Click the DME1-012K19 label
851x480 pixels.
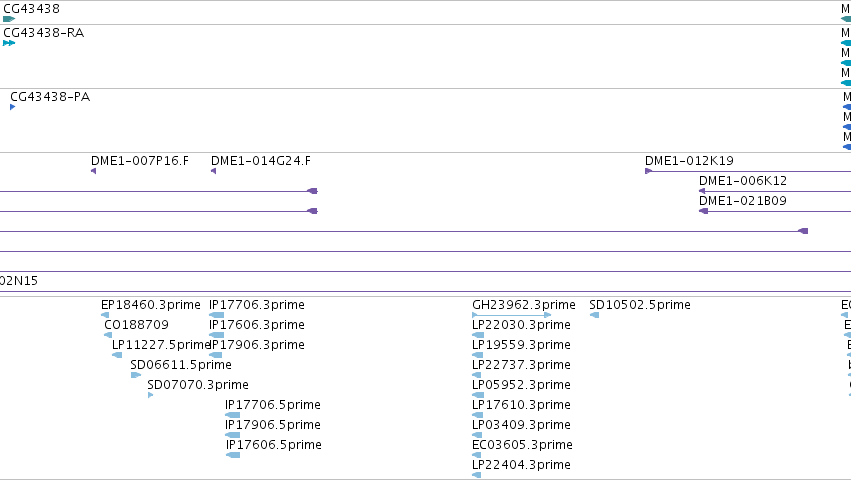click(689, 161)
